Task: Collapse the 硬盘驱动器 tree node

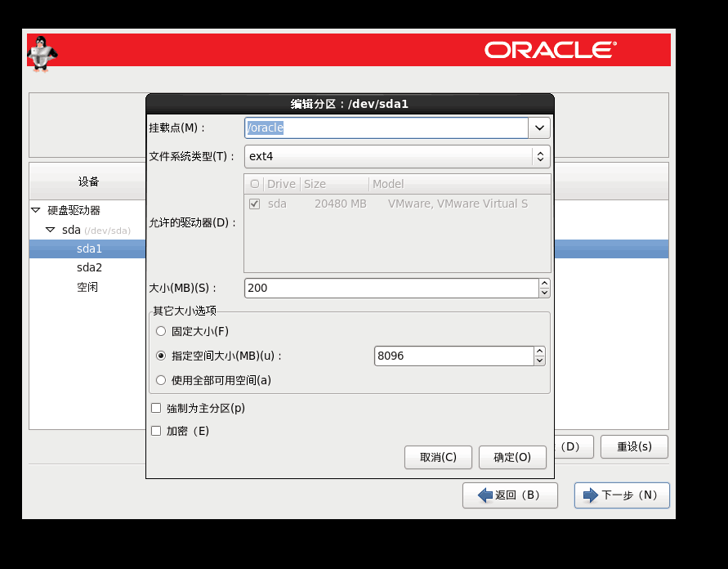Action: [36, 210]
